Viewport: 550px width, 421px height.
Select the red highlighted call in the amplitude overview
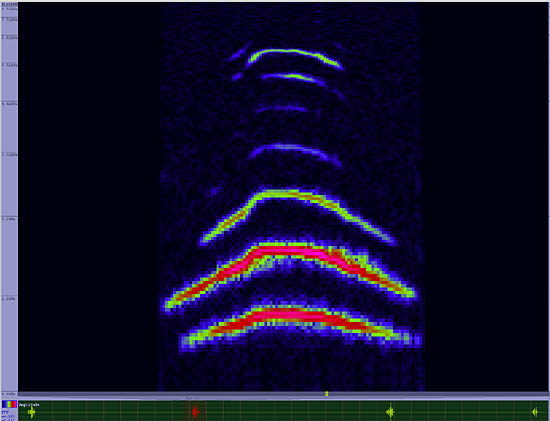pyautogui.click(x=195, y=412)
